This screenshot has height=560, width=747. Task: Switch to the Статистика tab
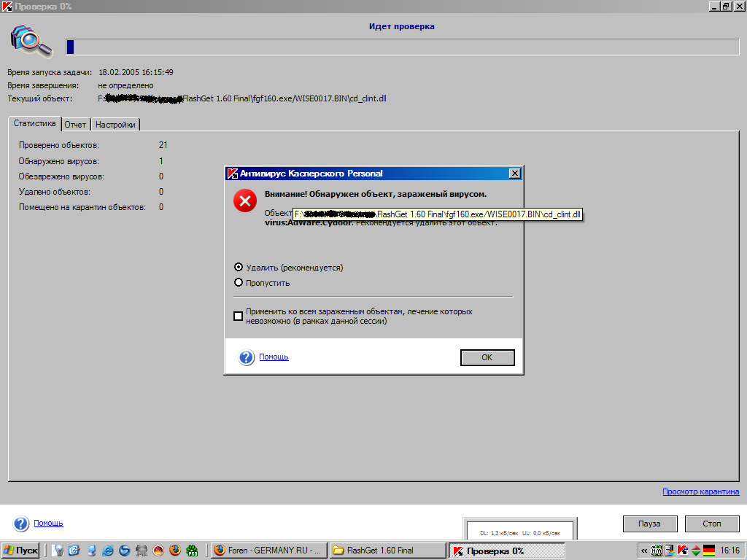pos(35,123)
